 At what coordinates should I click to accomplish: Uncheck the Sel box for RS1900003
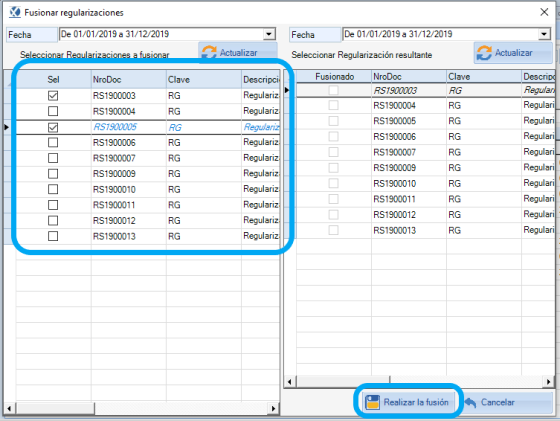point(53,96)
